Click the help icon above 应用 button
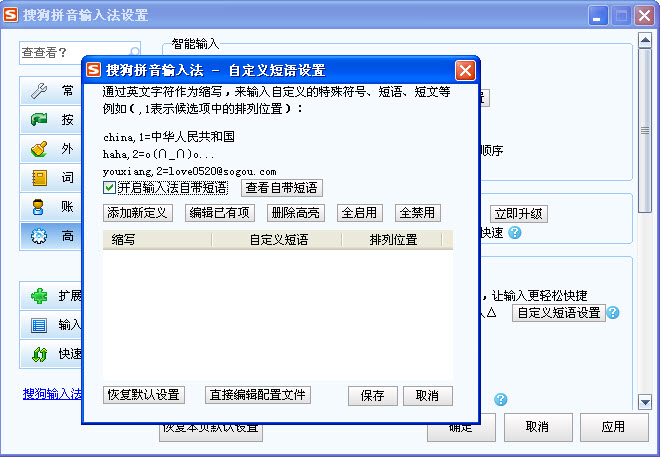This screenshot has height=457, width=661. click(x=500, y=399)
